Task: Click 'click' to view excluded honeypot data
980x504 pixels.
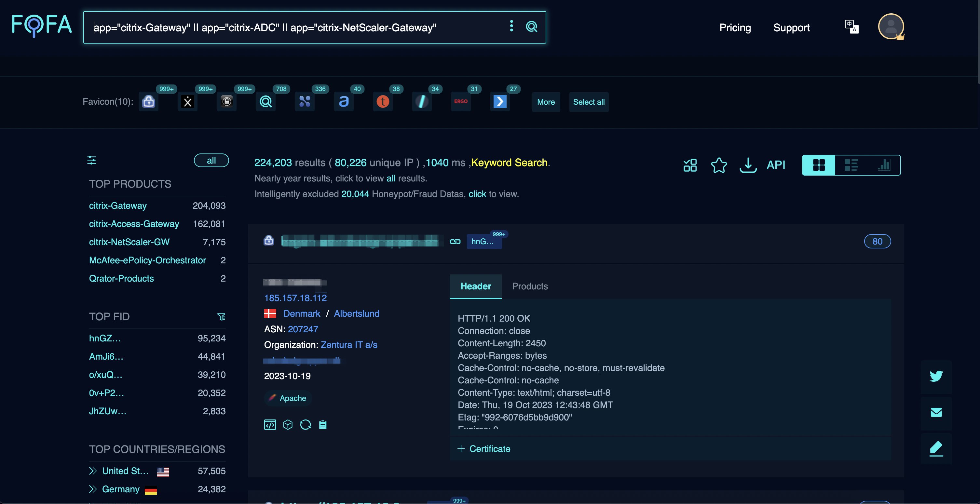Action: (477, 194)
